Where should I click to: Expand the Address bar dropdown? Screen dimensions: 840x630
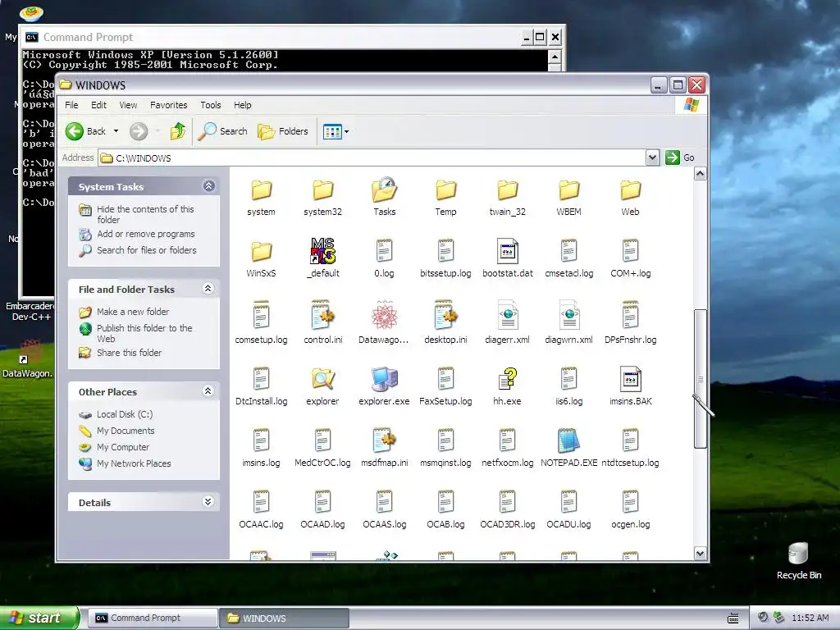[x=652, y=157]
